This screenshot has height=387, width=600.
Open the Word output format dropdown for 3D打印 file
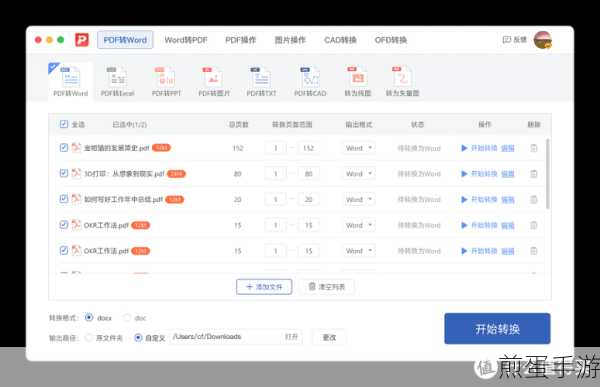pos(359,174)
